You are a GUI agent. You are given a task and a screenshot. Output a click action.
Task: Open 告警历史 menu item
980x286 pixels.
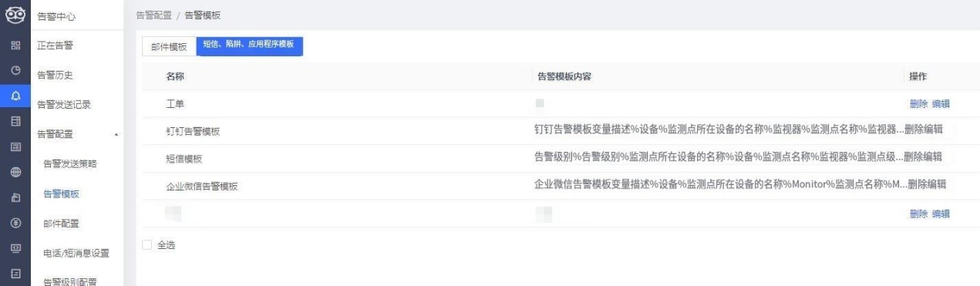[56, 75]
